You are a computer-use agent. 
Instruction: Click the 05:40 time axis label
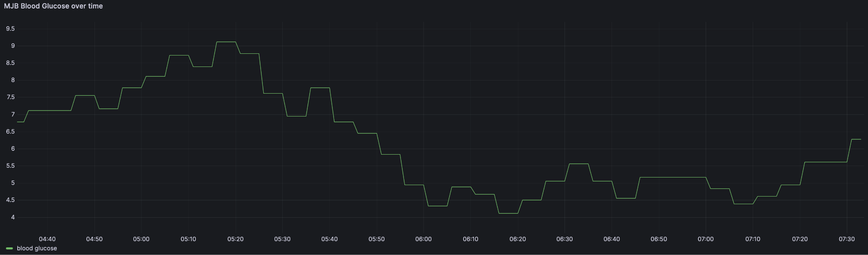330,239
